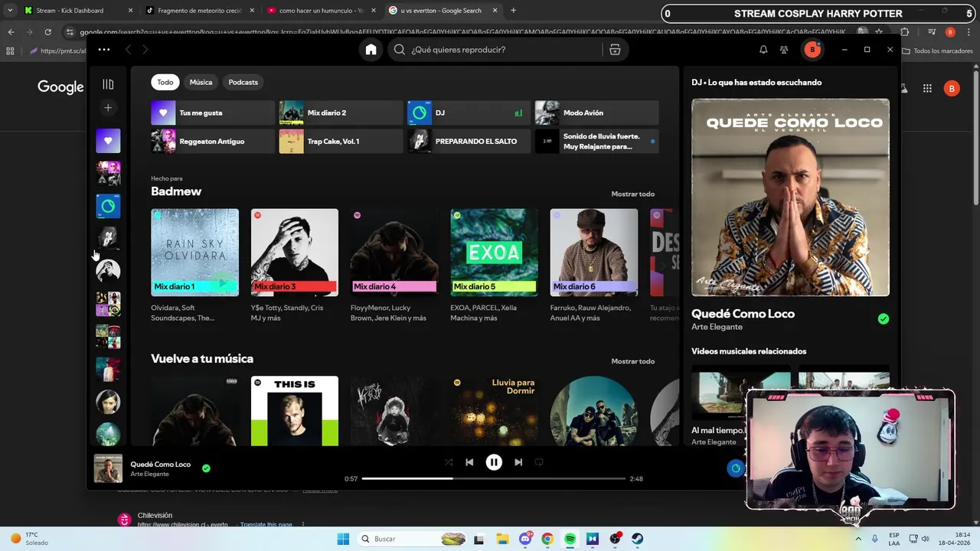Toggle saved checkmark in player bar
980x551 pixels.
[206, 468]
